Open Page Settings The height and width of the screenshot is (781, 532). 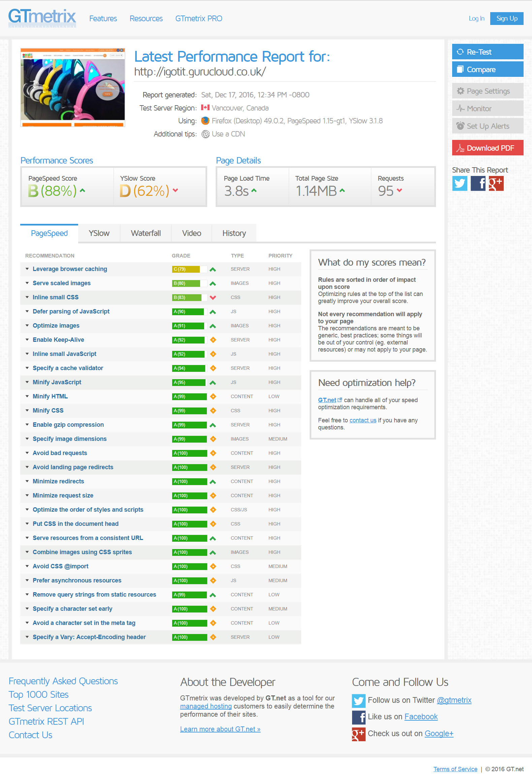488,91
